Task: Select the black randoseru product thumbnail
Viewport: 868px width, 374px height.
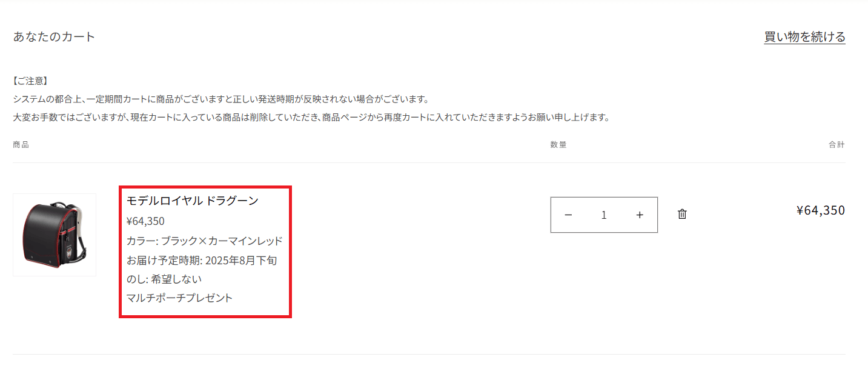Action: pyautogui.click(x=55, y=235)
